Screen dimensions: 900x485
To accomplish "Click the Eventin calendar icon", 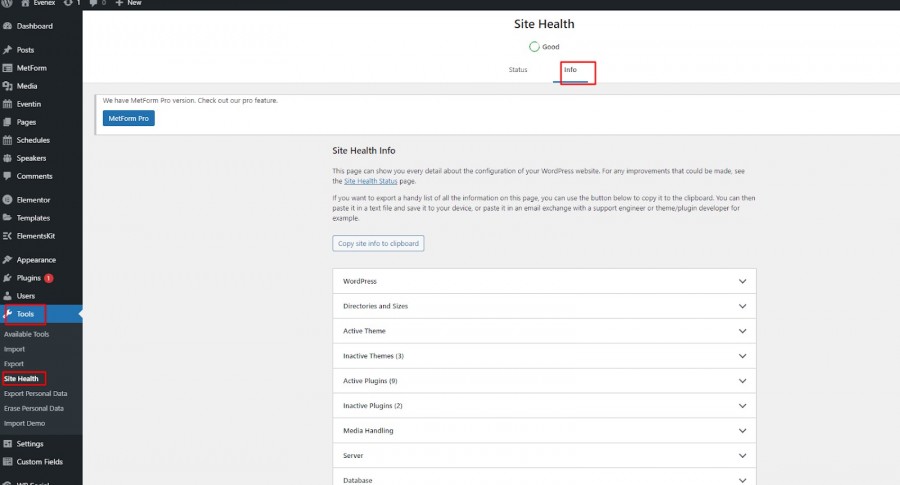I will [7, 104].
